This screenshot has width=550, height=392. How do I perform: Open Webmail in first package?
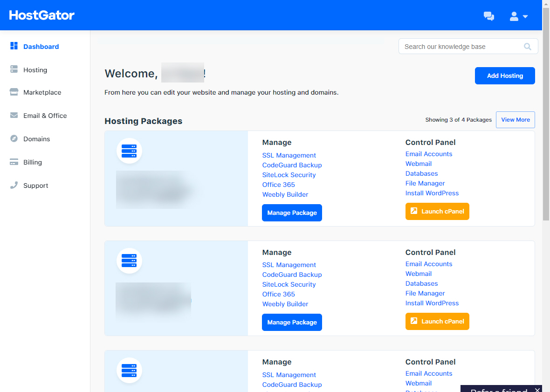419,164
